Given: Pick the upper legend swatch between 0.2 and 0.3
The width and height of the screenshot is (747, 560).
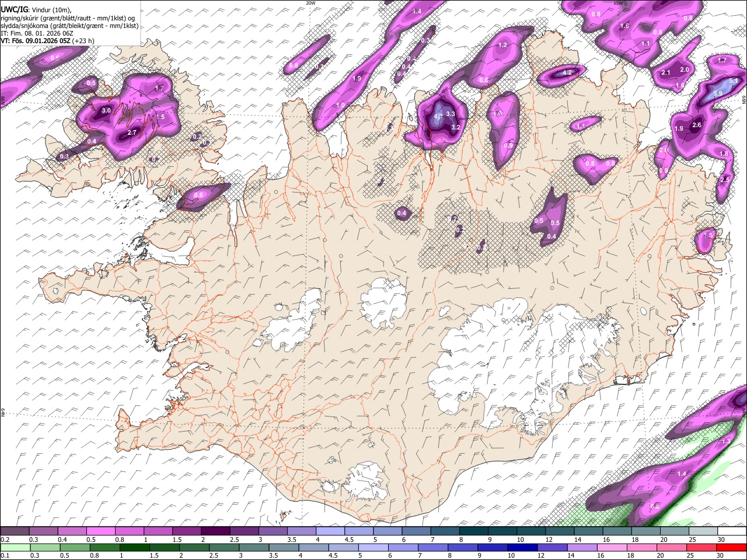Looking at the screenshot, I should point(15,531).
